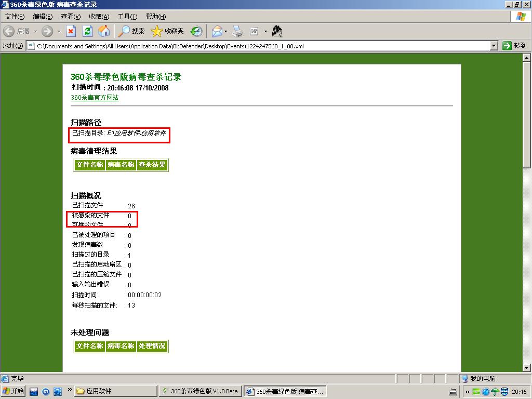
Task: Click the Refresh page icon
Action: pyautogui.click(x=87, y=31)
